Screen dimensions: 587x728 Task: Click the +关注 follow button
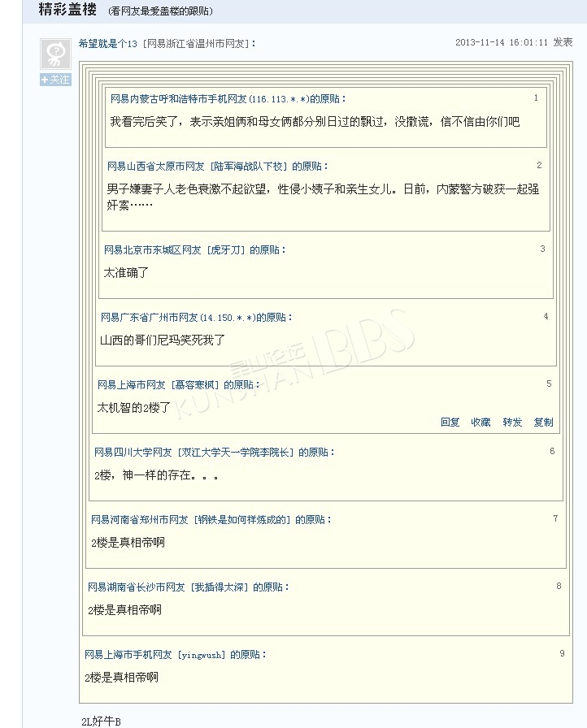55,80
